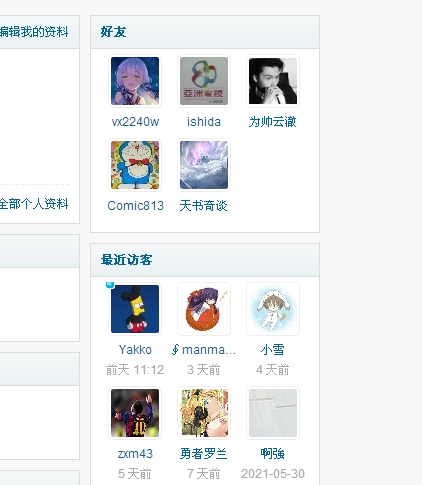Image resolution: width=422 pixels, height=485 pixels.
Task: Click 小雪's white bunny costume avatar
Action: point(273,309)
